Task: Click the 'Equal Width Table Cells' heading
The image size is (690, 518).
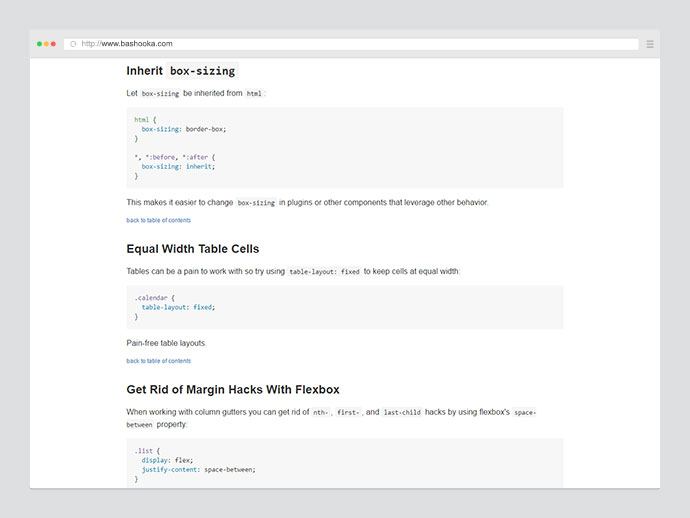Action: click(193, 249)
